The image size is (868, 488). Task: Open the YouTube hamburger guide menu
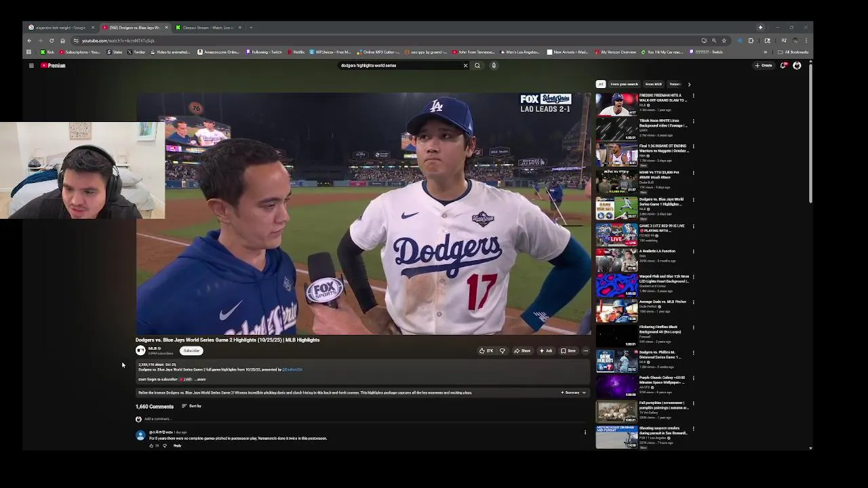click(x=31, y=66)
